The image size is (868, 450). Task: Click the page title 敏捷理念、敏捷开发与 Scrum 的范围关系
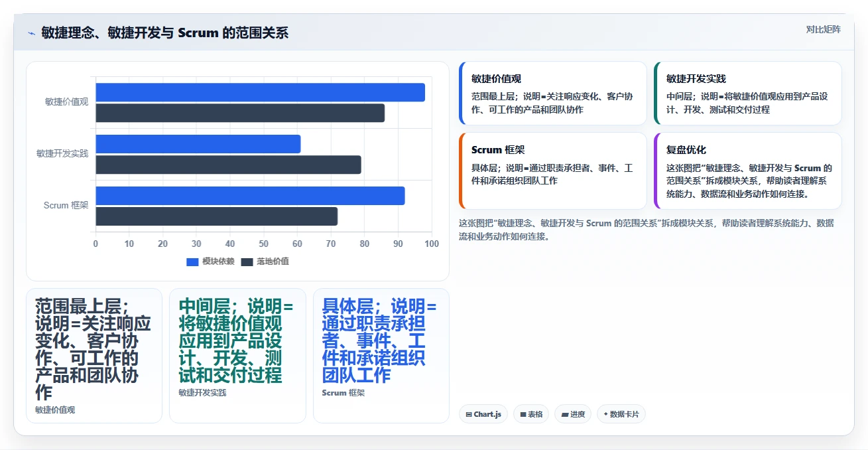[x=165, y=33]
